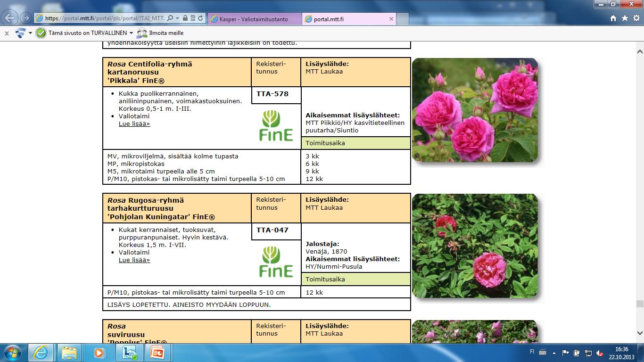Click the browser forward arrow
644x362 pixels.
[25, 19]
